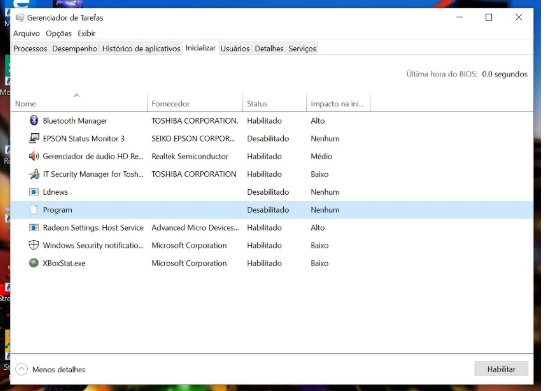
Task: Switch to the Usuários tab
Action: 235,48
